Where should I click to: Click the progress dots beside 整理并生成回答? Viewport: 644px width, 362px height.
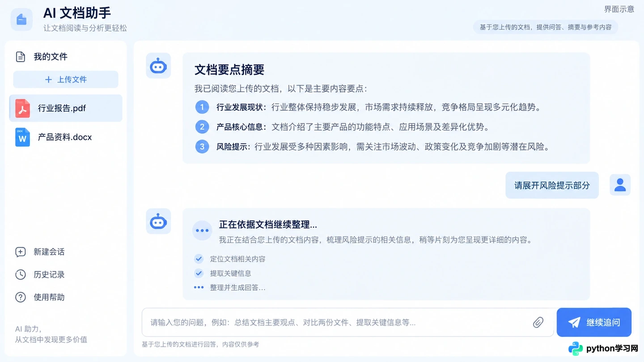click(199, 287)
